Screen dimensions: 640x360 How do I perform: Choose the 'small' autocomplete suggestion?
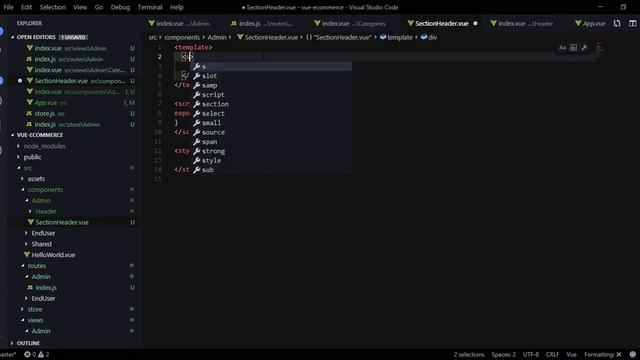pyautogui.click(x=272, y=123)
